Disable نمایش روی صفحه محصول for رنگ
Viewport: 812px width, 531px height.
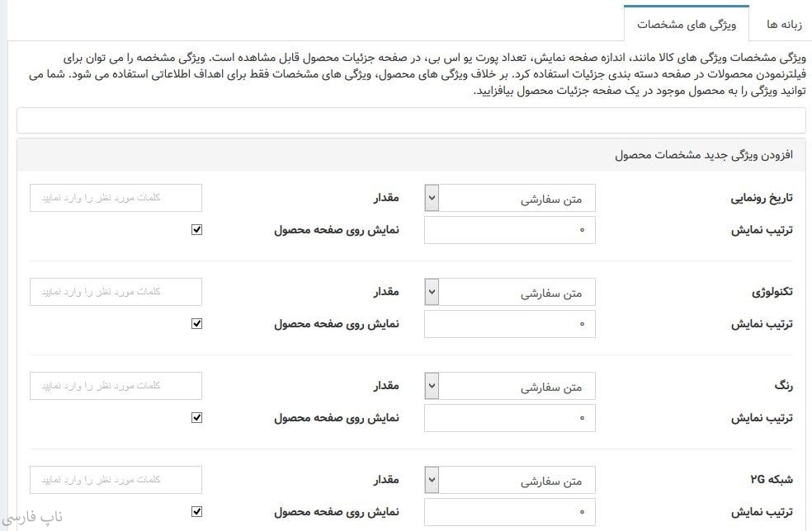[x=196, y=418]
